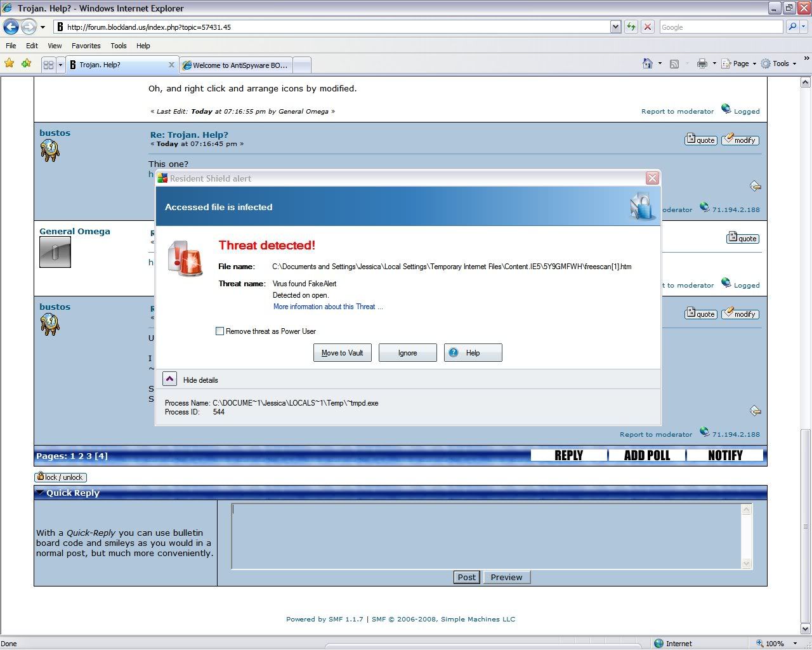Click the Refresh page icon

(x=631, y=27)
